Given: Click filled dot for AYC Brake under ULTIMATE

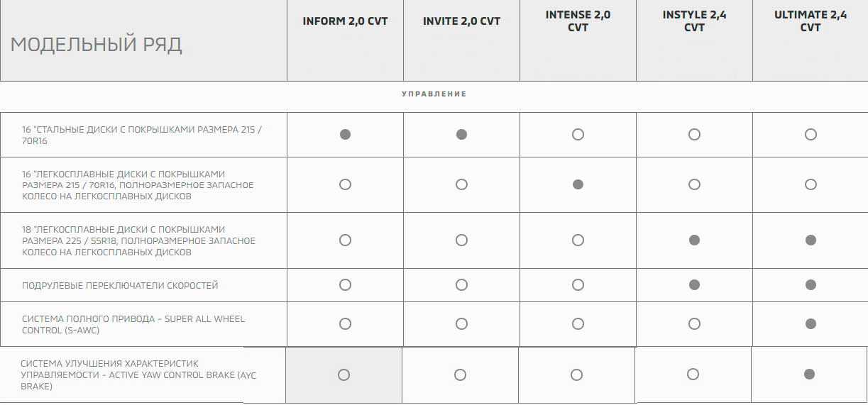Looking at the screenshot, I should point(809,375).
